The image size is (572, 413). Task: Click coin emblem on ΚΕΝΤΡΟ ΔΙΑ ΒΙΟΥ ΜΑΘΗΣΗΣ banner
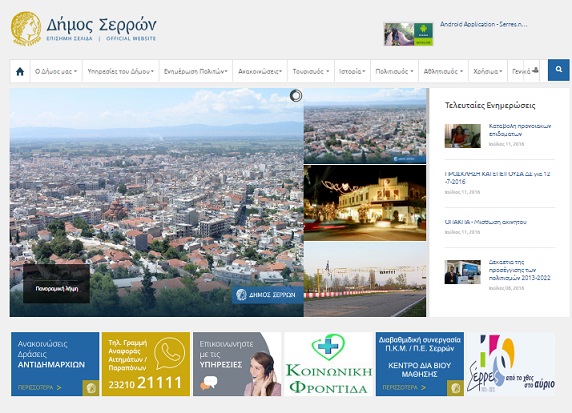point(456,388)
